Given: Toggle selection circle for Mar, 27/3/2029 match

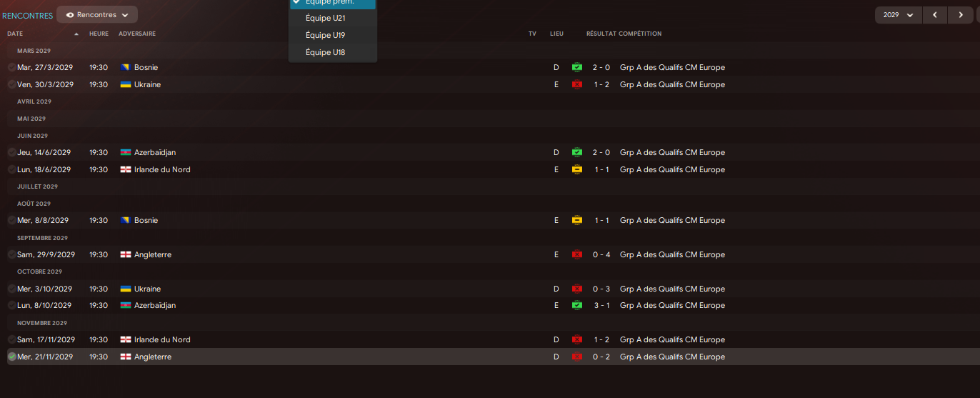Looking at the screenshot, I should (11, 67).
